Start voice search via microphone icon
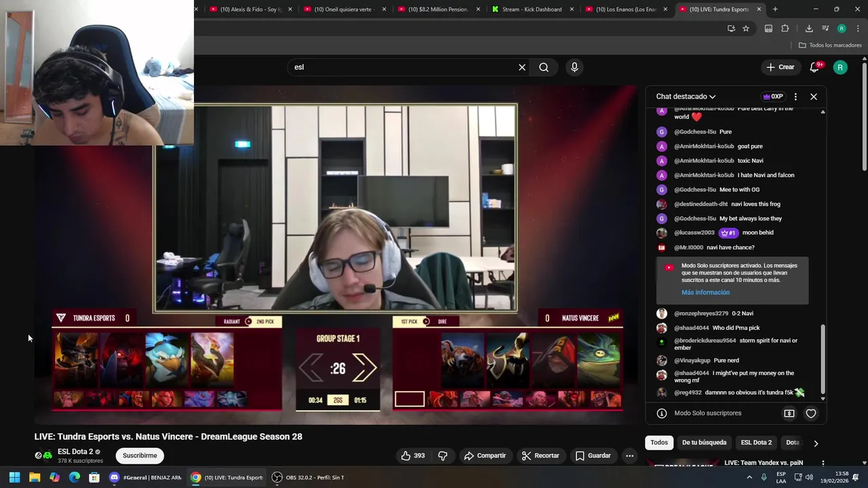868x488 pixels. tap(574, 67)
